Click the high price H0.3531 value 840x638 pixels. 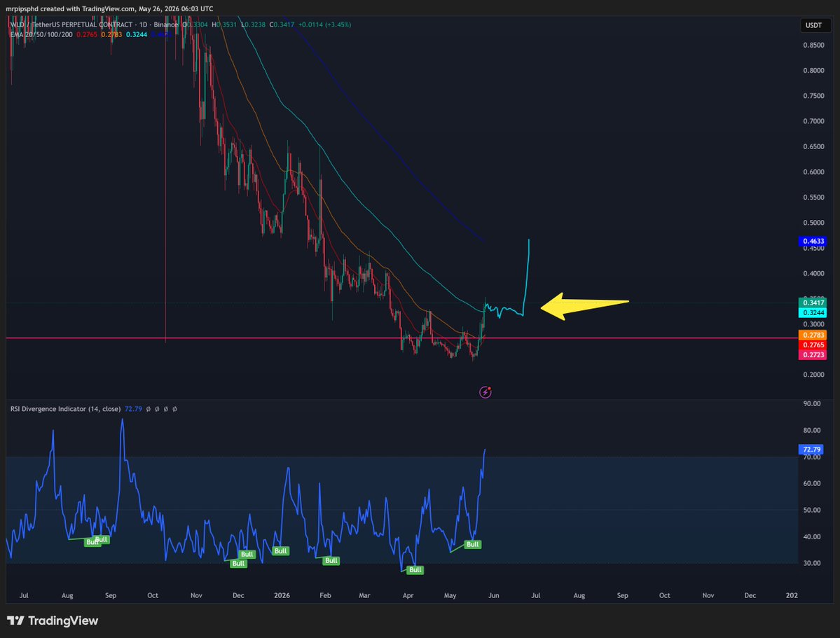tap(224, 25)
